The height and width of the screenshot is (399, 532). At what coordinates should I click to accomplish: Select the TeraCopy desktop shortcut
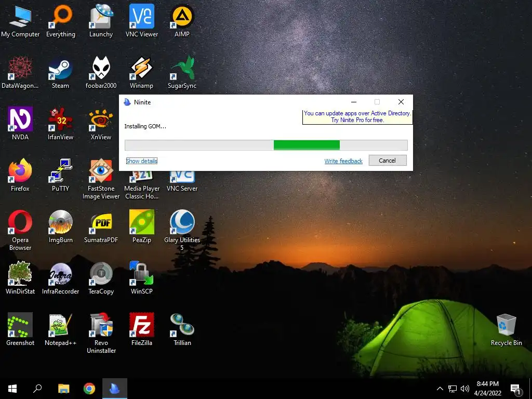(101, 278)
